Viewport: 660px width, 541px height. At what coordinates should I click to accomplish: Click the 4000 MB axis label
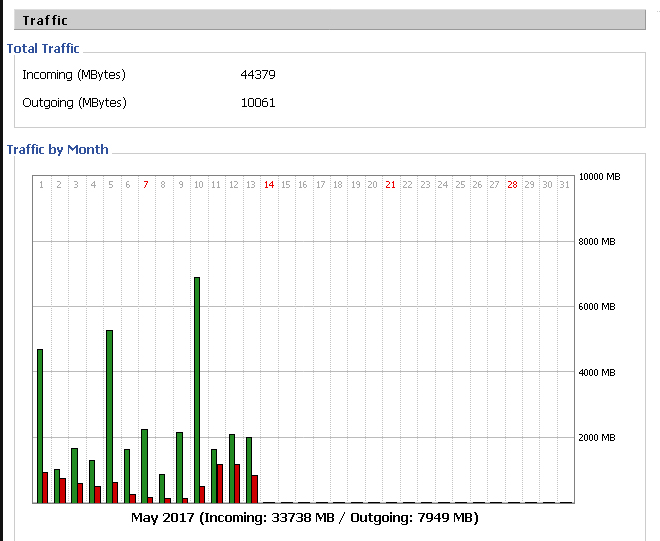597,373
